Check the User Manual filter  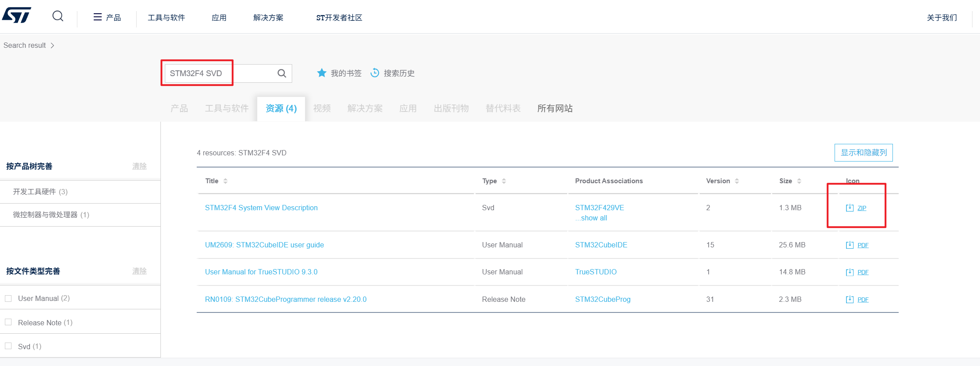pyautogui.click(x=8, y=298)
